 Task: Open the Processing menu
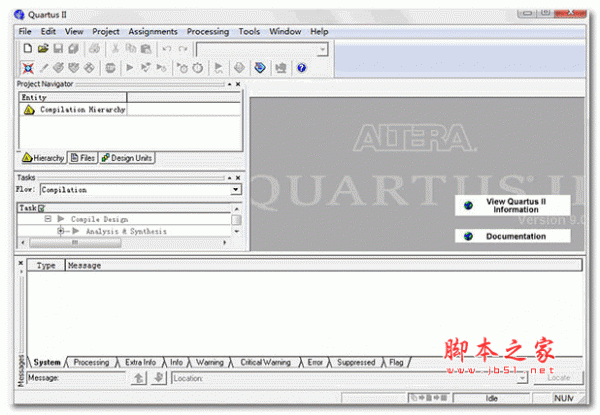pos(208,31)
